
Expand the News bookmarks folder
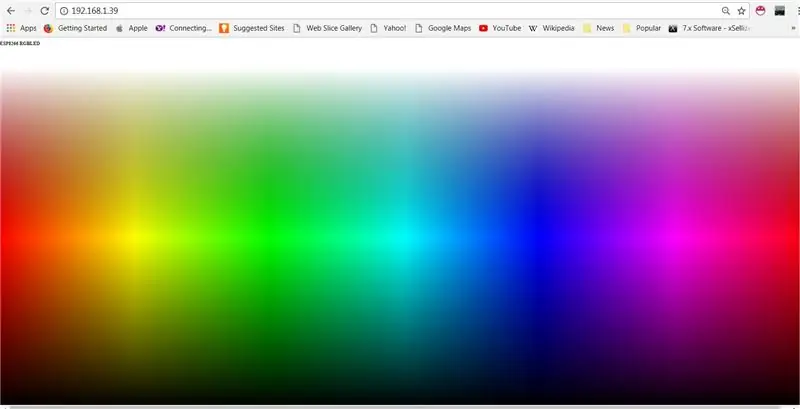pyautogui.click(x=598, y=28)
